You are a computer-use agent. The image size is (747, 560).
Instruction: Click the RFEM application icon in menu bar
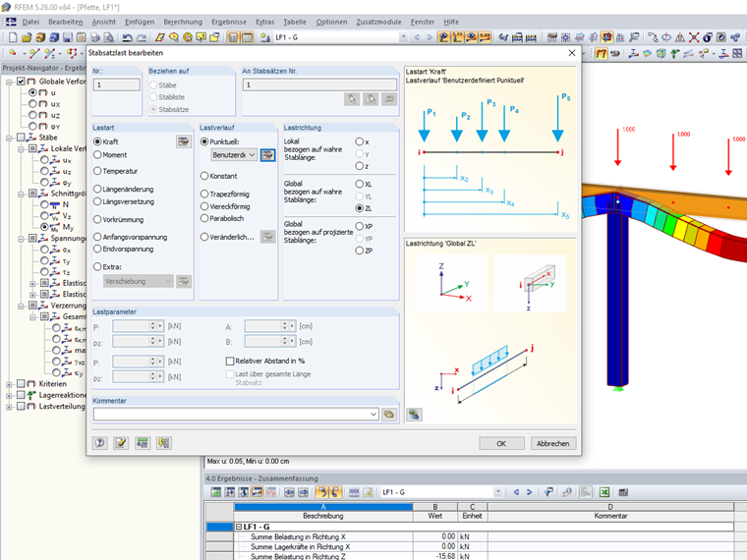click(11, 22)
